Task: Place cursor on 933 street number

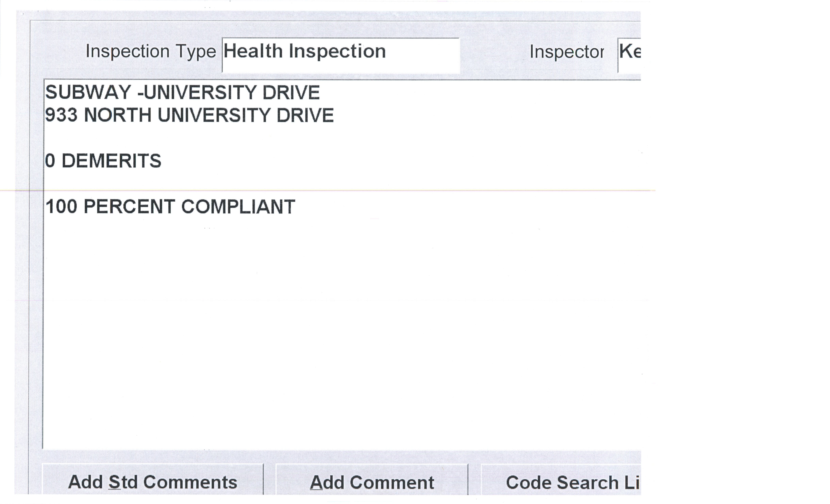Action: click(61, 115)
